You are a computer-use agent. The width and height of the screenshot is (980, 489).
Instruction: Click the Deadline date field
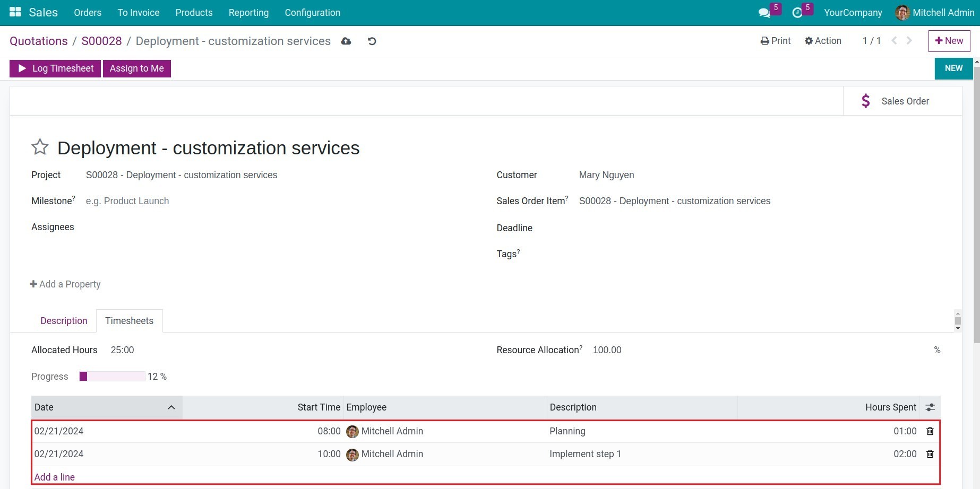(x=759, y=228)
